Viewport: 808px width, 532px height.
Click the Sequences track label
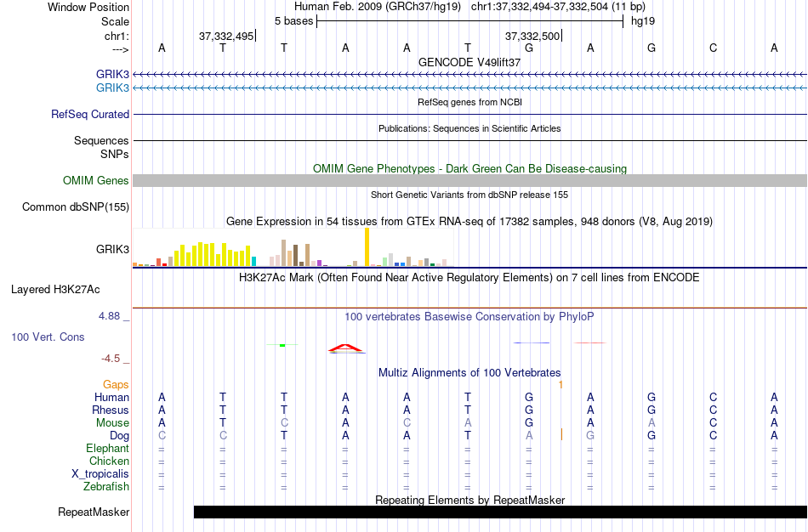(101, 140)
